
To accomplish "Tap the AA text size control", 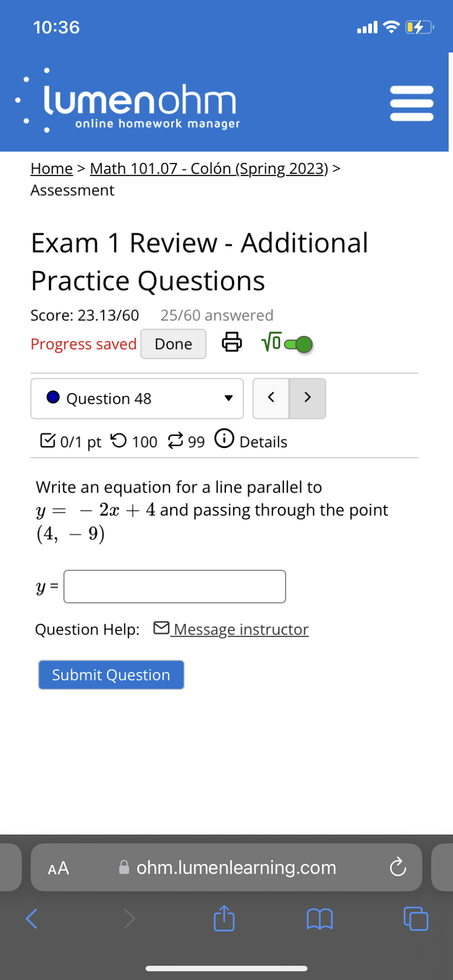I will click(x=58, y=867).
